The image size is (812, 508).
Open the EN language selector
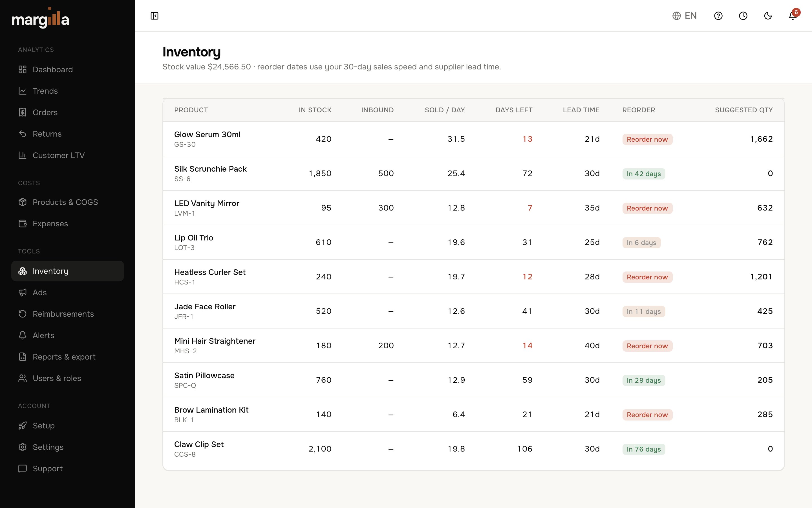pos(685,16)
